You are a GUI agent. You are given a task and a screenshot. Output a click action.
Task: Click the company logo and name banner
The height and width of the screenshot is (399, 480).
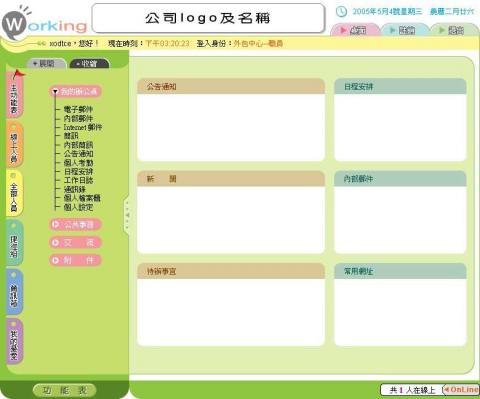click(208, 18)
